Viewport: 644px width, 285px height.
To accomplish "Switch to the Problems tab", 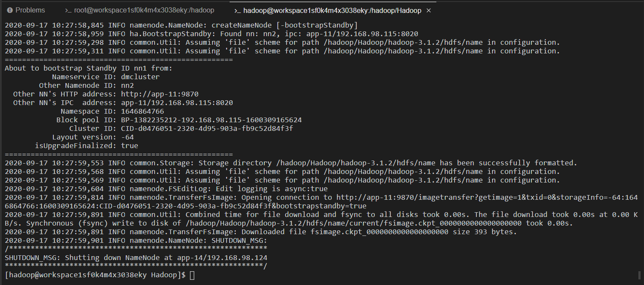I will coord(26,10).
